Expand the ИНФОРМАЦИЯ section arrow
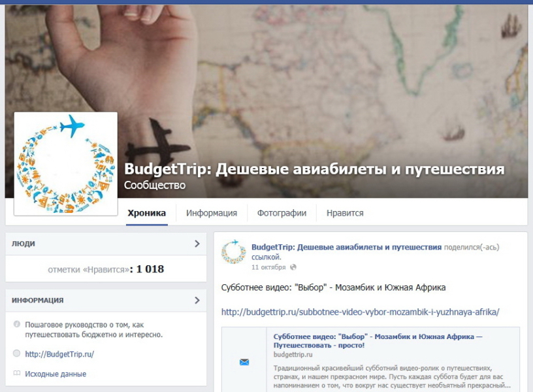Screen dimensions: 533x392 pyautogui.click(x=197, y=300)
